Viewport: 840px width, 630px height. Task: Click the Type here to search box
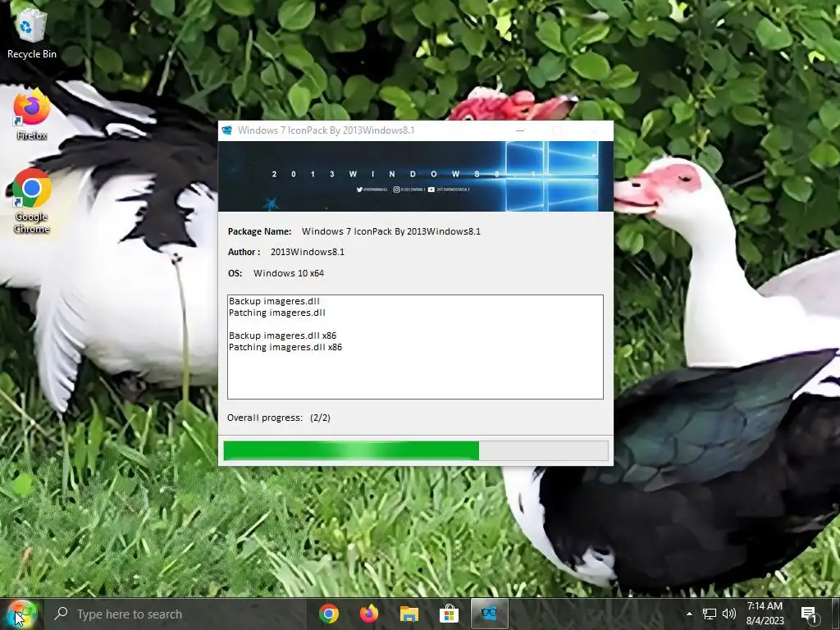(177, 614)
